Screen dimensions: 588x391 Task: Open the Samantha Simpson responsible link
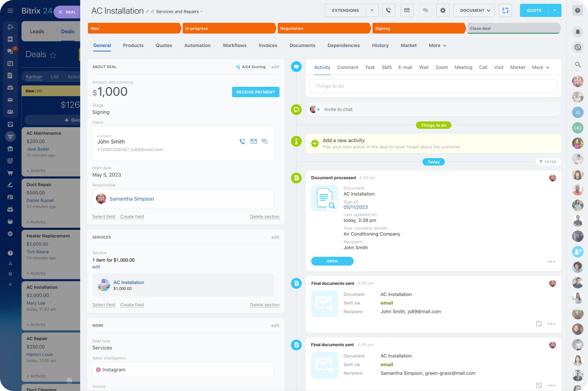pos(132,199)
